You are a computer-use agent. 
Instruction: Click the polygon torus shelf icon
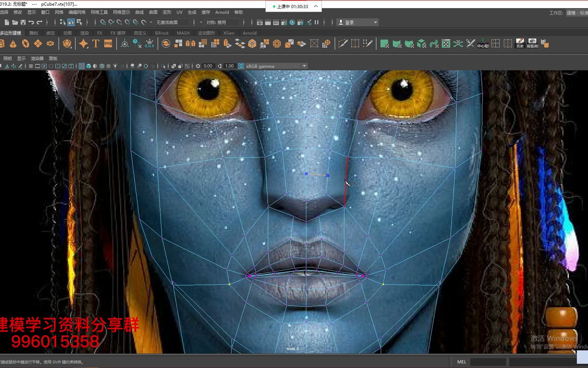(x=26, y=44)
